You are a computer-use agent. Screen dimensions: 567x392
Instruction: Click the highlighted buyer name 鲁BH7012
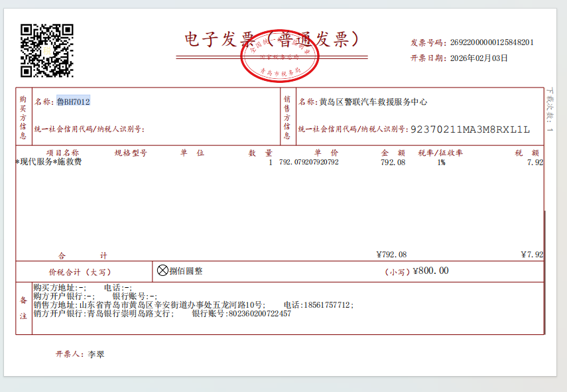click(73, 101)
